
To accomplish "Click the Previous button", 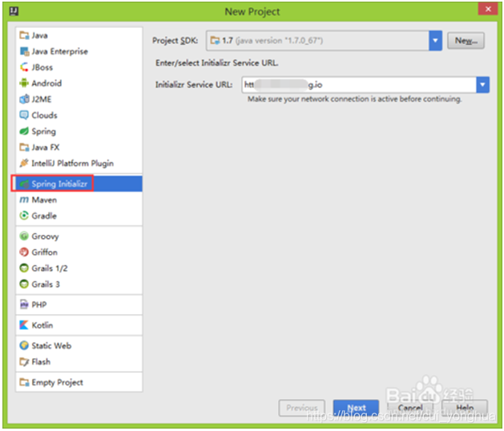I will pyautogui.click(x=302, y=408).
